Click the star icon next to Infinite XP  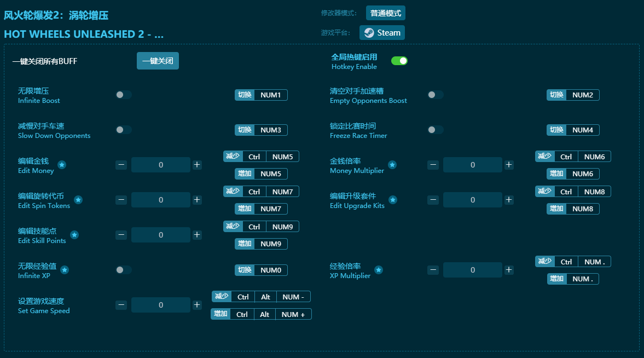pyautogui.click(x=65, y=270)
